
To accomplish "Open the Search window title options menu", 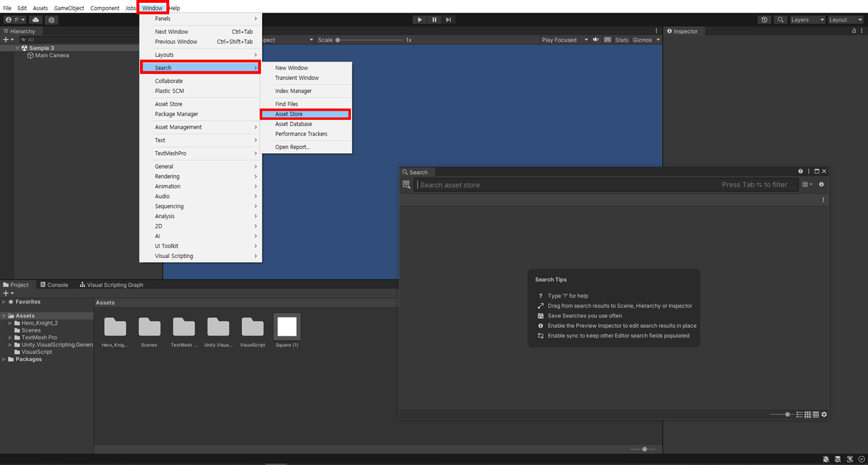I will click(808, 172).
